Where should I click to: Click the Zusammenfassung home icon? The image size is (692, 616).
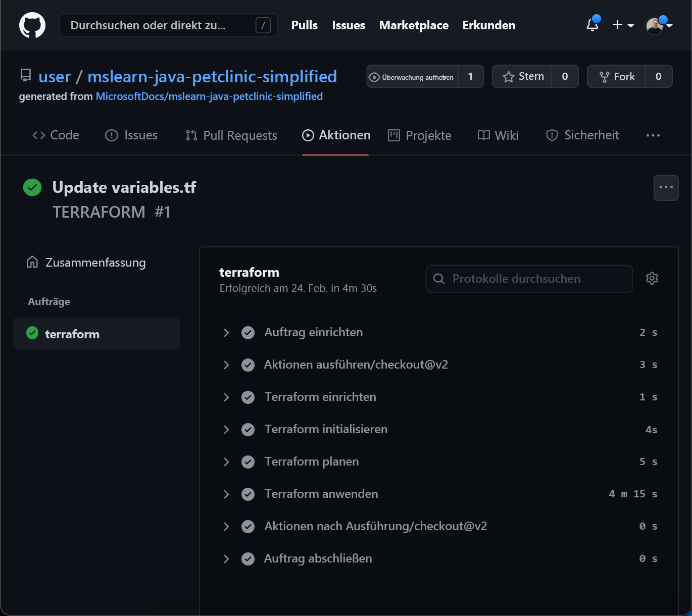coord(32,262)
